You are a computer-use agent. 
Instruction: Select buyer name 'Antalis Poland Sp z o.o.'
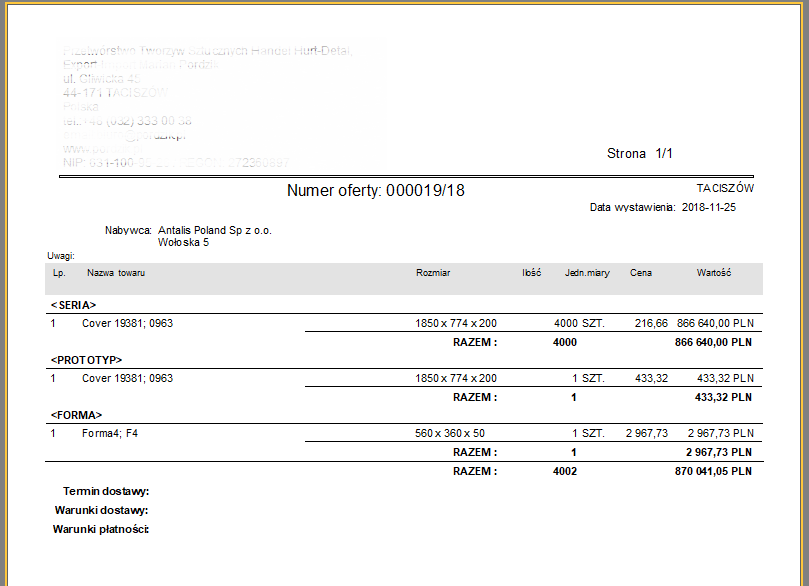click(215, 230)
